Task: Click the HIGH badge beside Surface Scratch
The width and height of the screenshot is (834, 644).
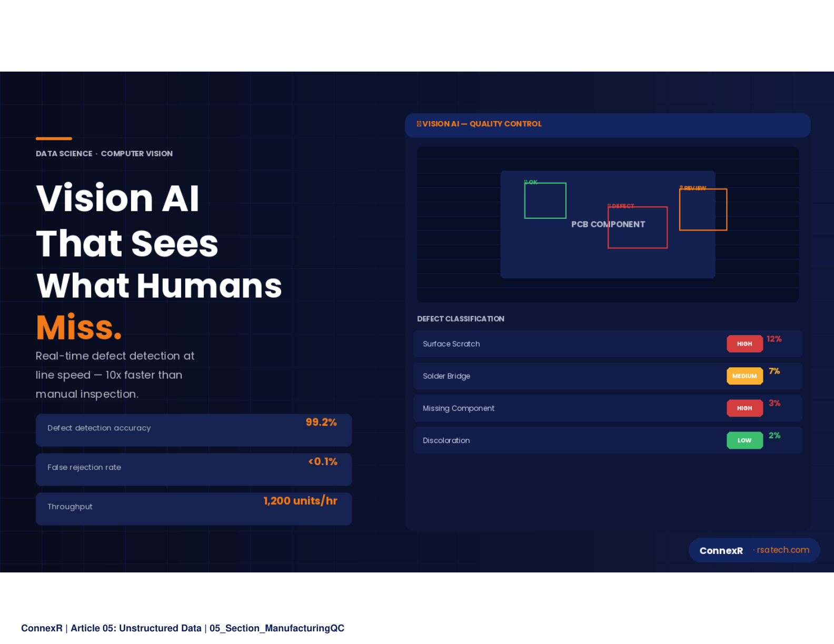Action: [744, 344]
